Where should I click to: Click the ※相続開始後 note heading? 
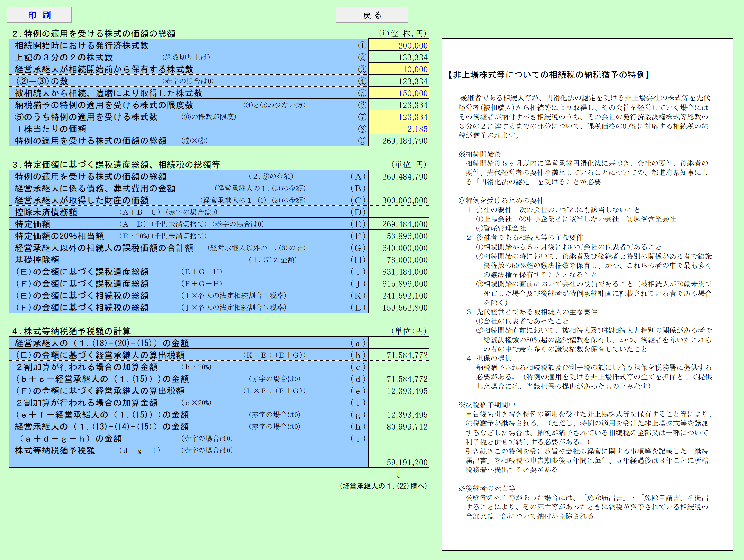479,154
